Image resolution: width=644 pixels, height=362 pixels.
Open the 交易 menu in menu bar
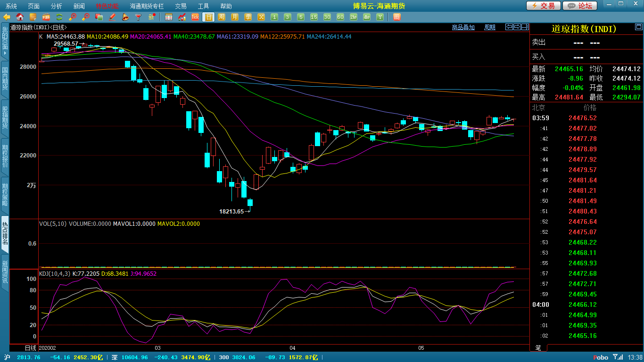[x=181, y=6]
